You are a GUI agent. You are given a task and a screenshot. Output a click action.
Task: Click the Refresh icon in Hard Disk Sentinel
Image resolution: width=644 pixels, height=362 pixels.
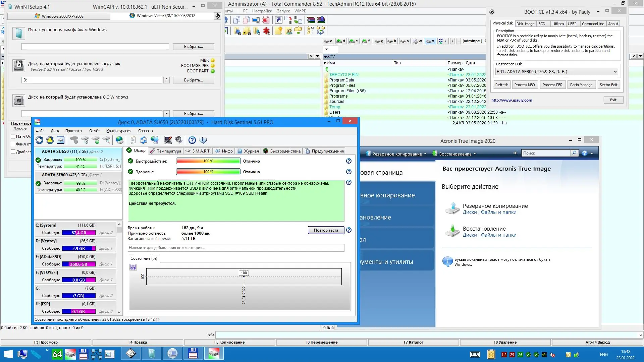click(39, 140)
